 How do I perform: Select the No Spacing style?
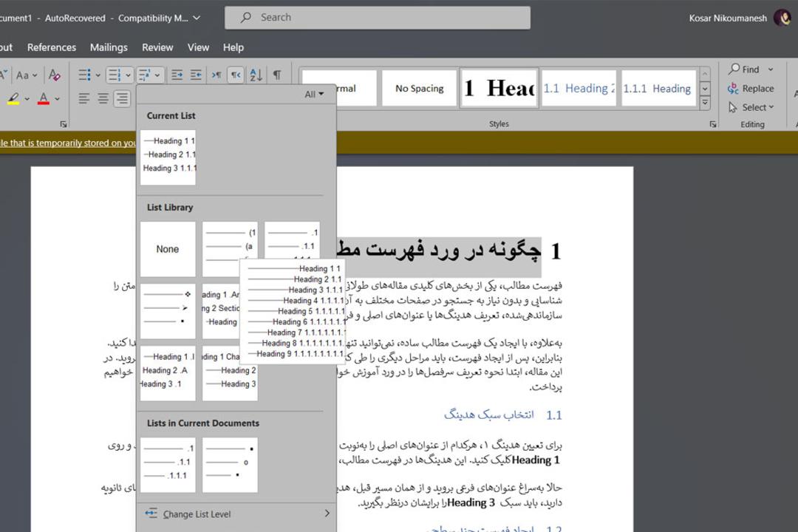click(420, 88)
